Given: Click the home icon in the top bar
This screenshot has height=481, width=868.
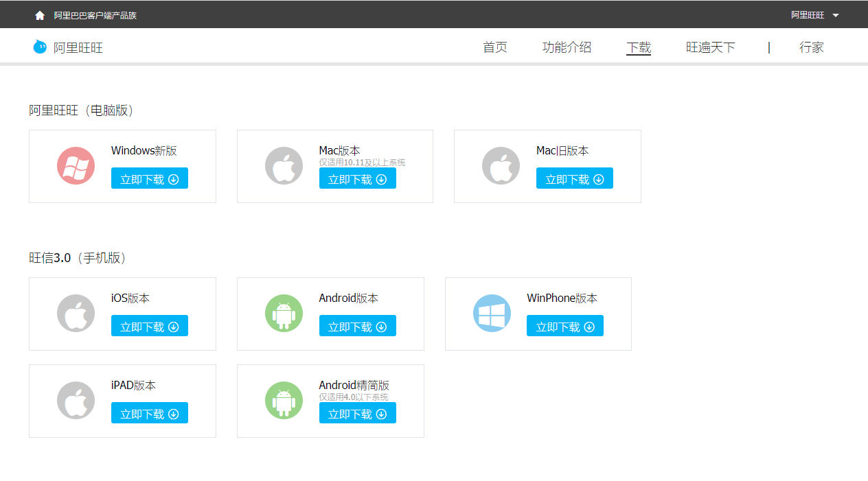Looking at the screenshot, I should point(40,15).
